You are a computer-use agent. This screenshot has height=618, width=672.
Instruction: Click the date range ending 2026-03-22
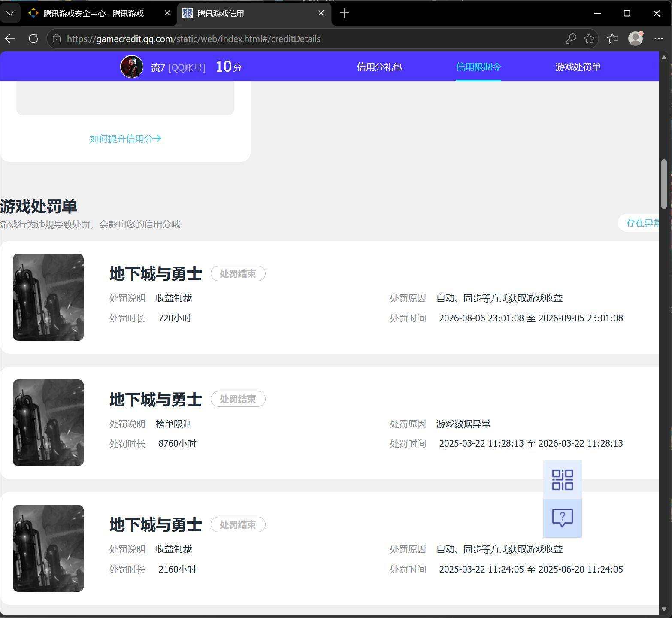point(531,443)
